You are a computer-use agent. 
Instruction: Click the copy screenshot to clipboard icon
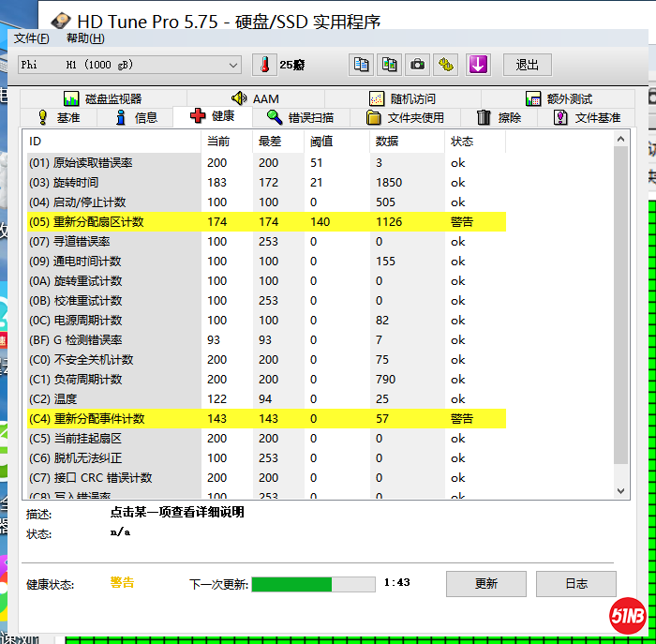389,65
